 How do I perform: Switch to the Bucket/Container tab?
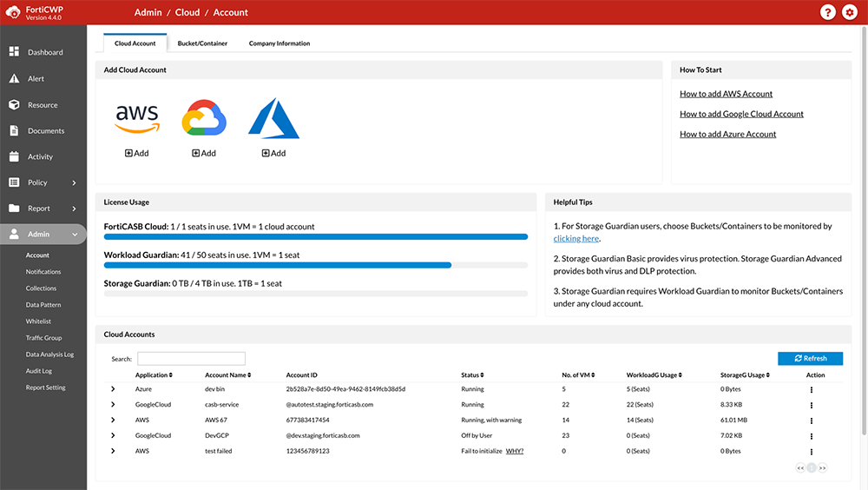tap(202, 43)
